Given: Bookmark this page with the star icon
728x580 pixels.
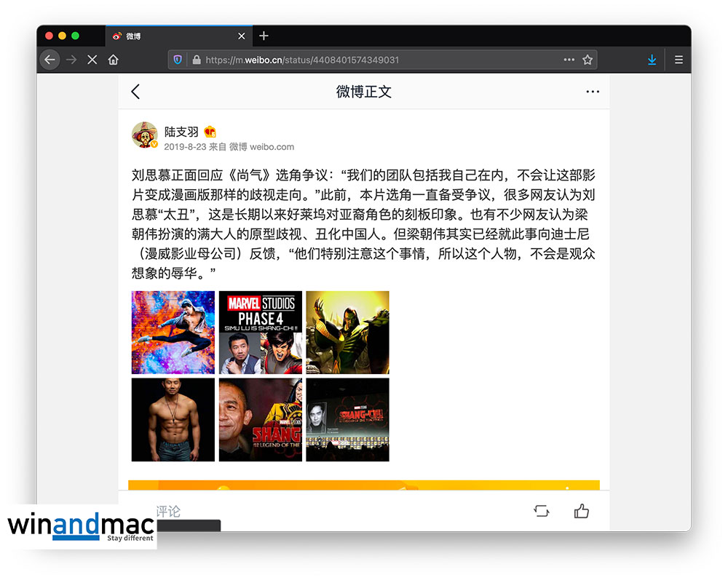Looking at the screenshot, I should point(587,60).
